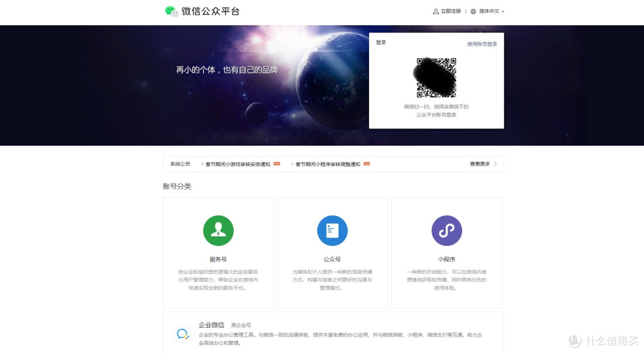Click the 账号分类 section heading

click(x=177, y=186)
